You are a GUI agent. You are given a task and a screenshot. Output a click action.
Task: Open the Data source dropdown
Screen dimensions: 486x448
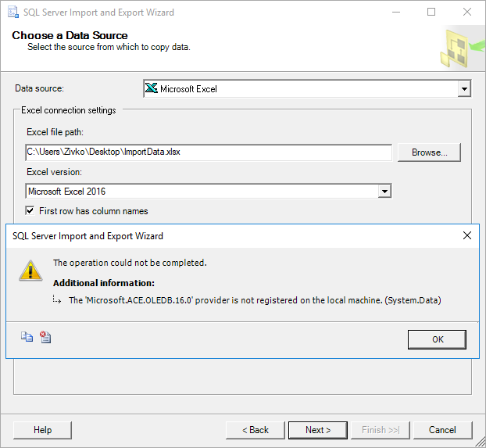click(x=464, y=89)
